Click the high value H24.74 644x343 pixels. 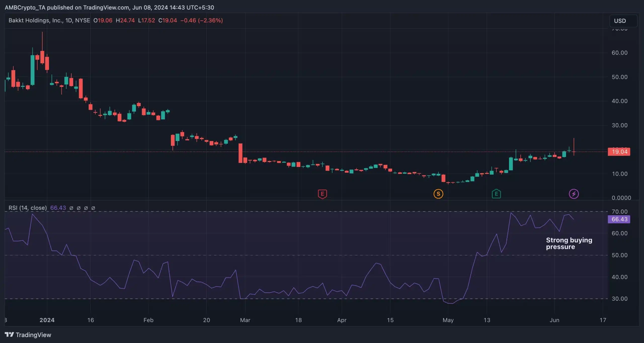click(125, 20)
